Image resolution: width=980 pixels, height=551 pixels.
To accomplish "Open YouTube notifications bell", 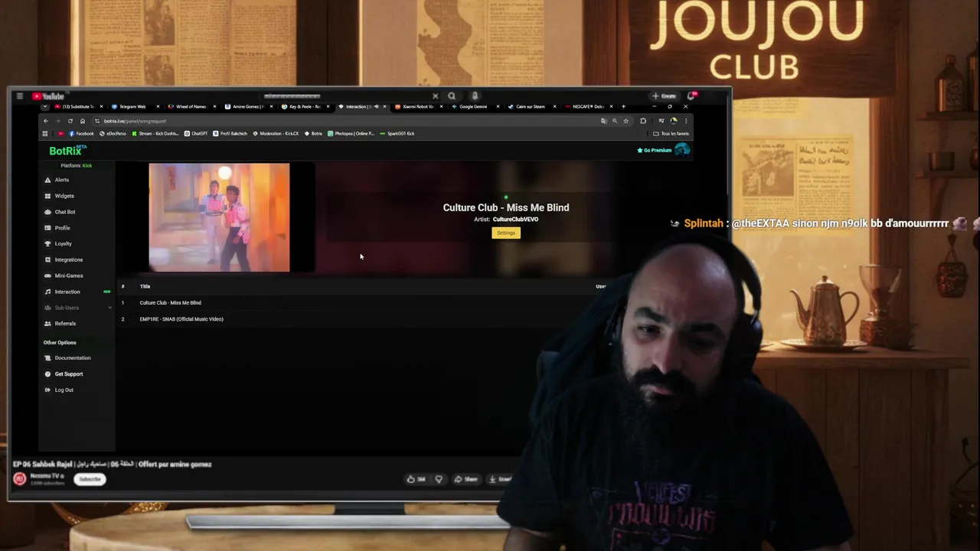I will point(691,96).
